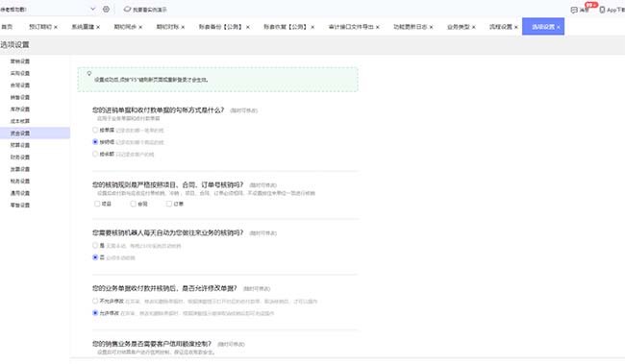Click the 消息 text link at top right
The height and width of the screenshot is (364, 625).
pos(584,10)
